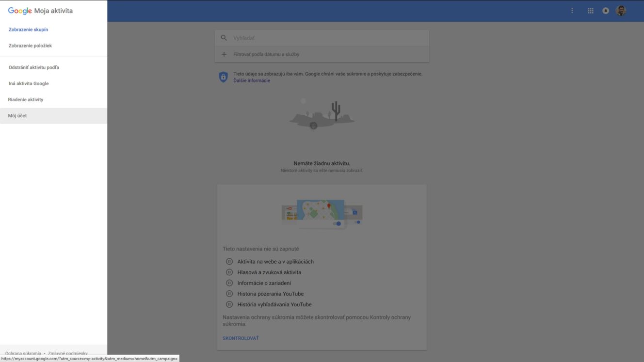Click the Nemáte žiadnu aktivitu heading
Viewport: 644px width, 362px height.
point(322,163)
